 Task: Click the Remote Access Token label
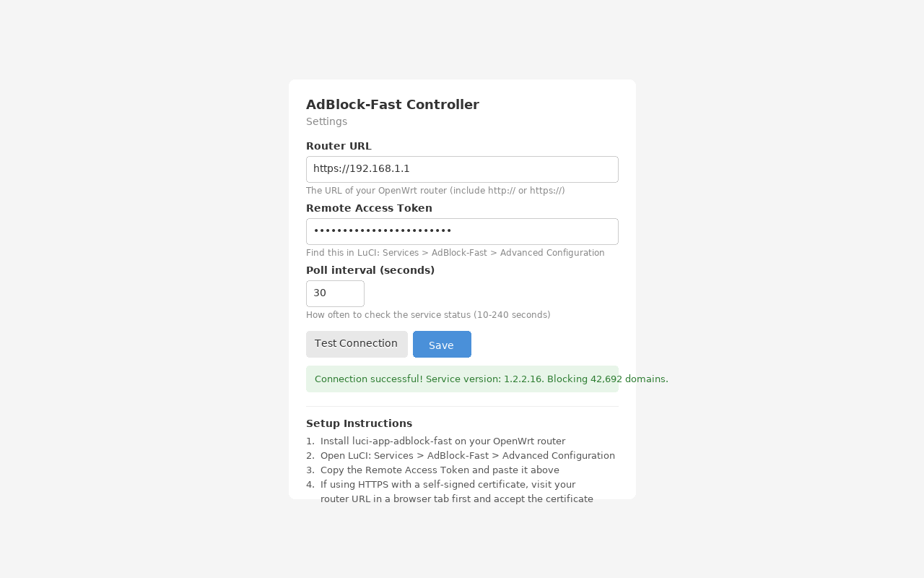click(369, 208)
